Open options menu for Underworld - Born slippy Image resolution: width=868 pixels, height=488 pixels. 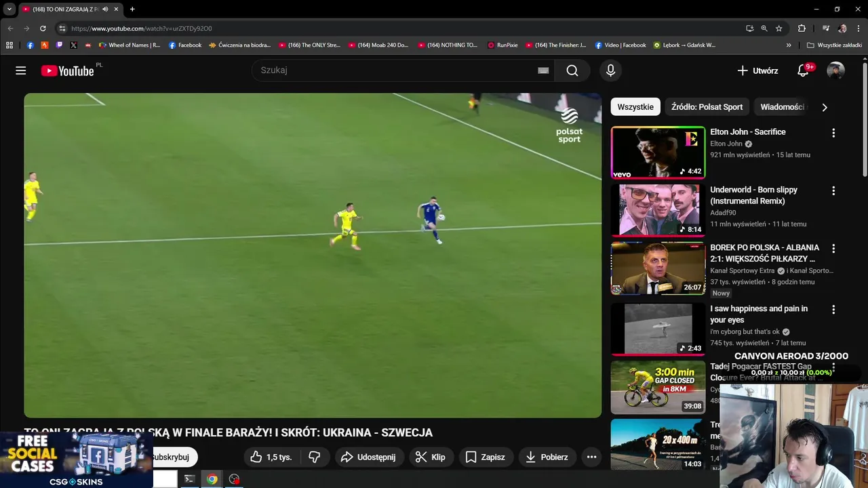click(833, 191)
